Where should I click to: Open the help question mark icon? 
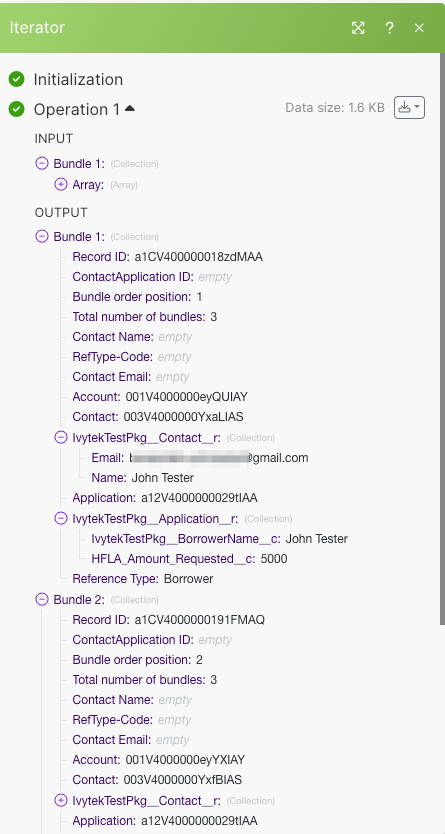(x=389, y=28)
